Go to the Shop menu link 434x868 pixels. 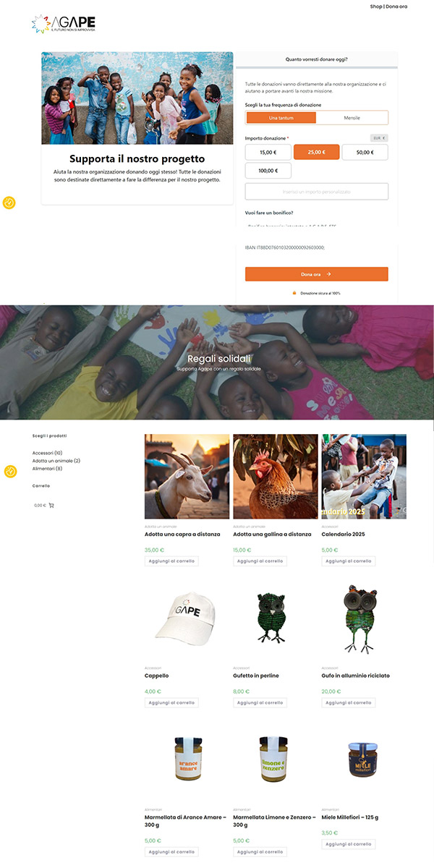(x=376, y=7)
